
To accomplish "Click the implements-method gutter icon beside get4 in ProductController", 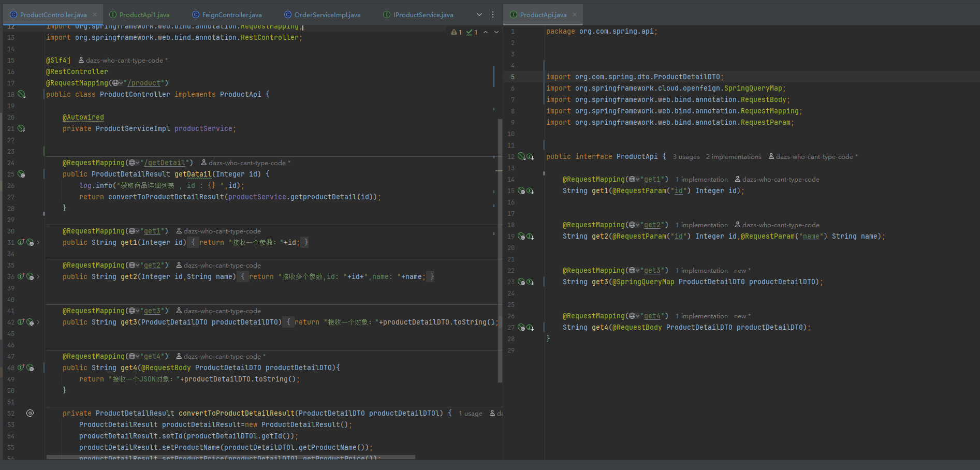I will 21,368.
